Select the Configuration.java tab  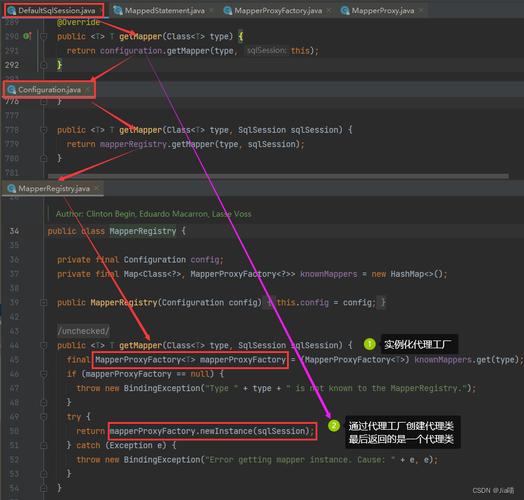click(x=49, y=90)
